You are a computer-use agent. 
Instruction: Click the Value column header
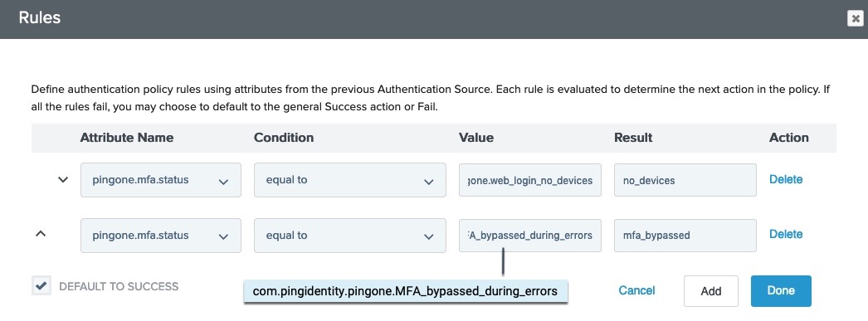[x=476, y=137]
